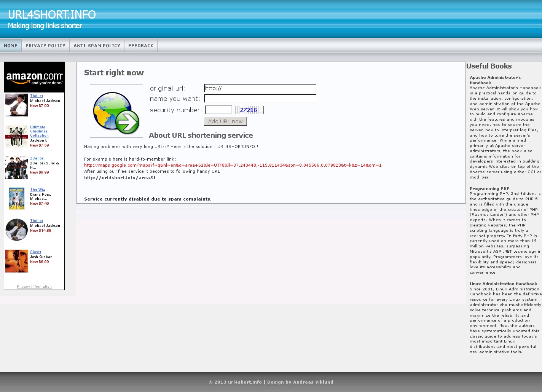Click the Amazon.com logo banner

(34, 78)
